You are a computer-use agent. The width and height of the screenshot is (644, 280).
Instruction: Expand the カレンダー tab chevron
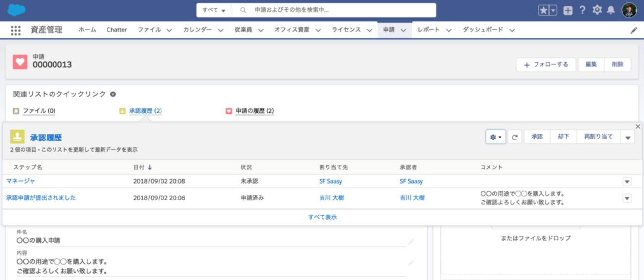(x=220, y=30)
